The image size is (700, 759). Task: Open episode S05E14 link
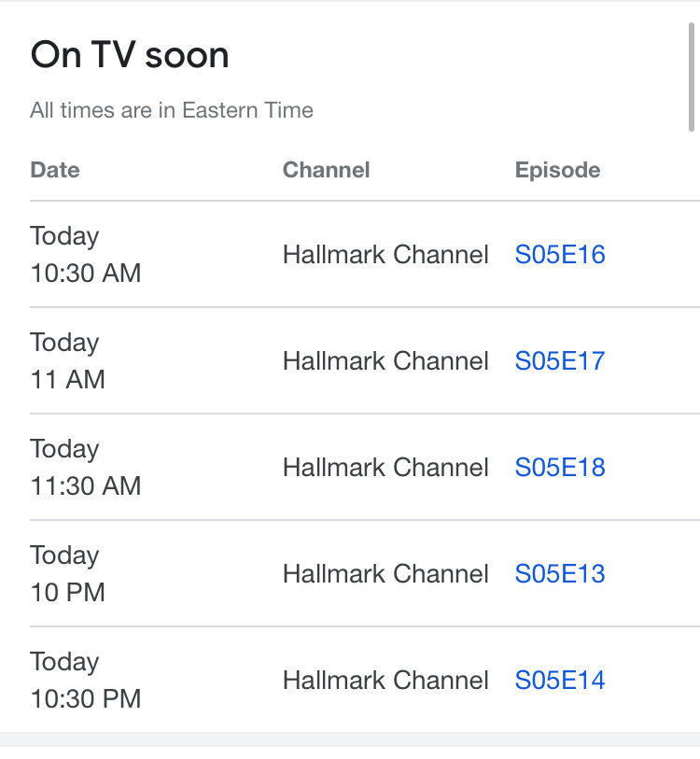tap(560, 680)
